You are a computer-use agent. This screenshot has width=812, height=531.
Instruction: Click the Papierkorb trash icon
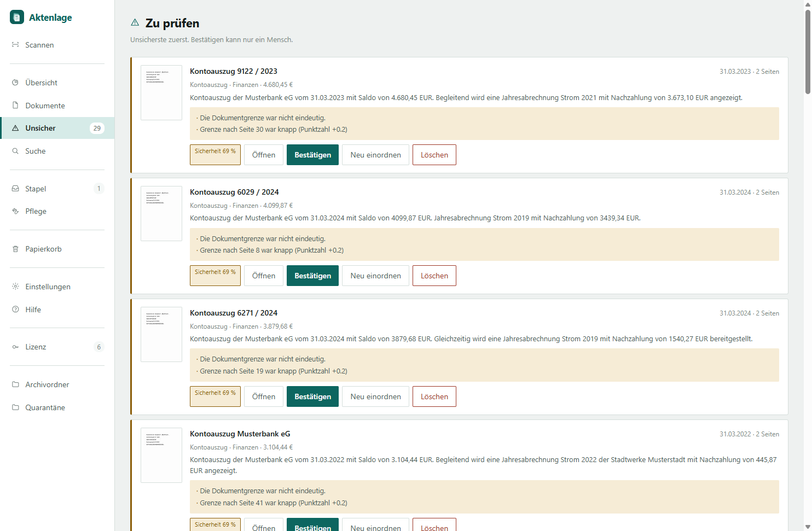15,249
